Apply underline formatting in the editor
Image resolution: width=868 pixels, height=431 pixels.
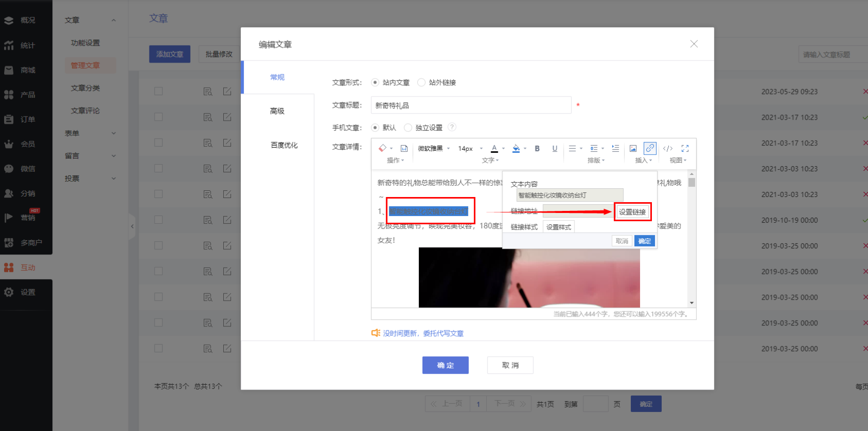(554, 148)
